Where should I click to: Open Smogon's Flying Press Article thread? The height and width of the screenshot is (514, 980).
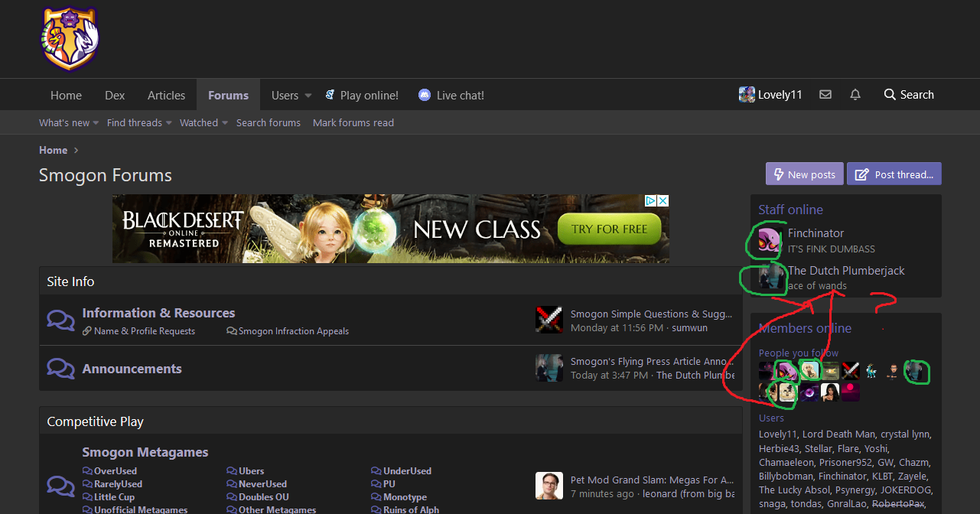click(x=653, y=361)
